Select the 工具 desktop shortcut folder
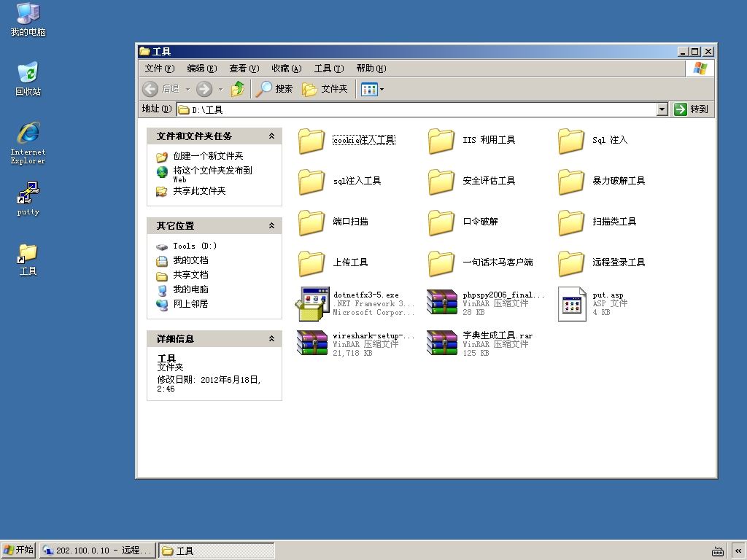The height and width of the screenshot is (560, 747). click(28, 260)
